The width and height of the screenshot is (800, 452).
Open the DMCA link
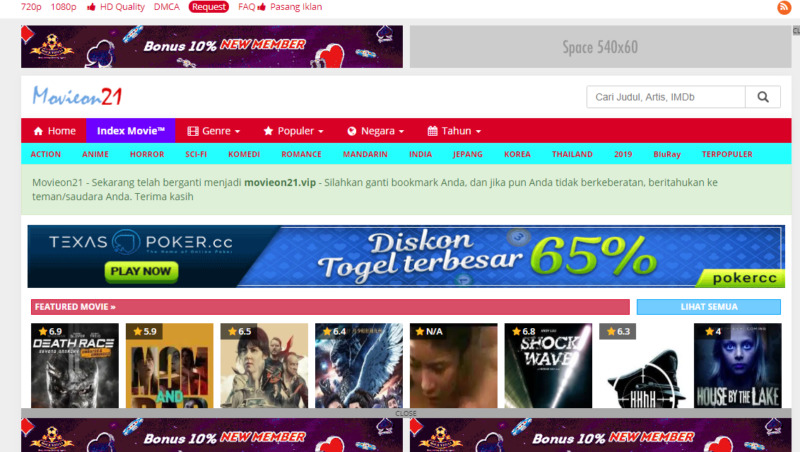(167, 7)
